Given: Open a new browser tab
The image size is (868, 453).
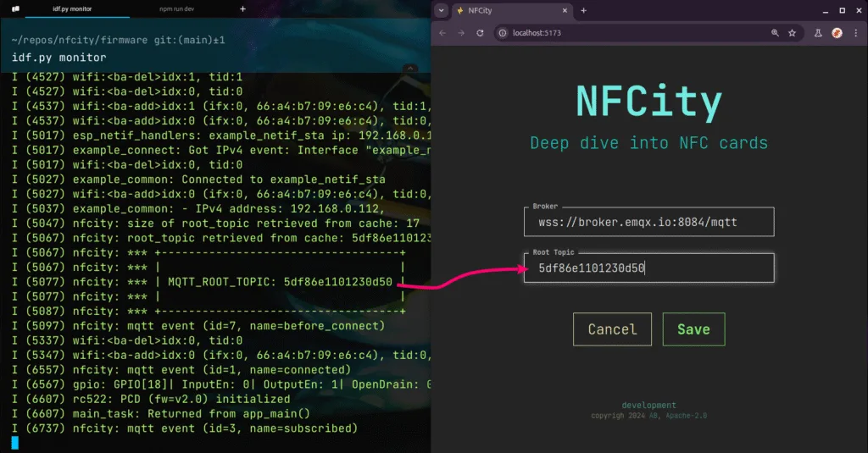Looking at the screenshot, I should point(583,10).
